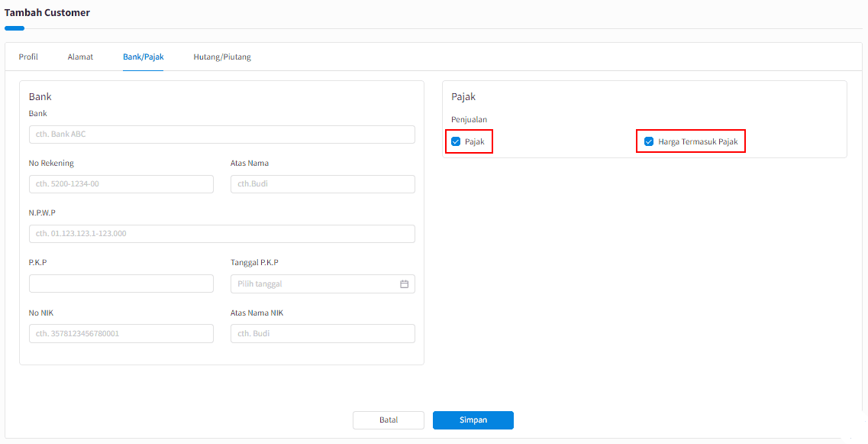Uncheck the Pajak checkbox
Viewport: 868px width, 444px height.
456,142
